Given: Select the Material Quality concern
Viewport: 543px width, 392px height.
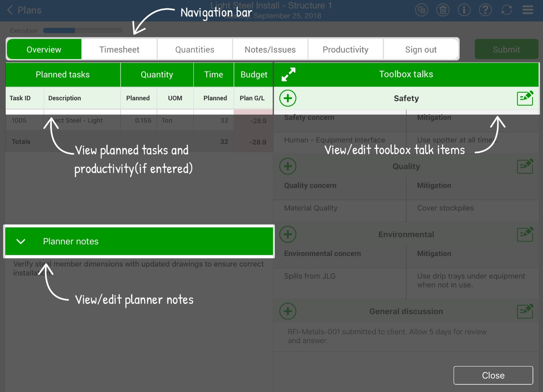Looking at the screenshot, I should click(311, 208).
